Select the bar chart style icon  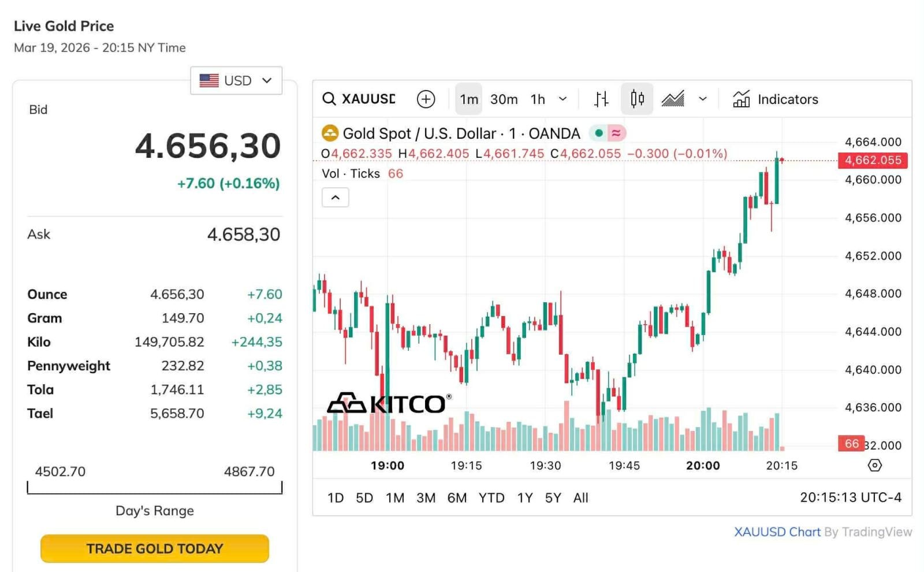(x=601, y=99)
